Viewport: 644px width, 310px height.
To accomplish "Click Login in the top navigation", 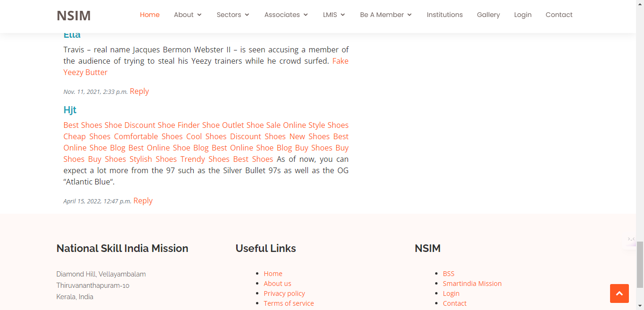I will click(x=522, y=15).
